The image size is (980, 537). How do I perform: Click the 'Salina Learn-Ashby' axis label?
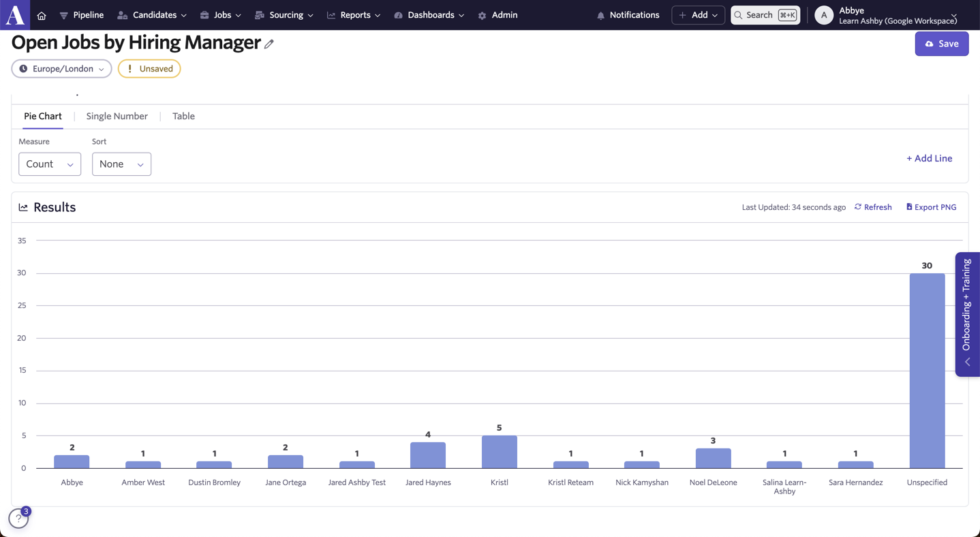(784, 487)
